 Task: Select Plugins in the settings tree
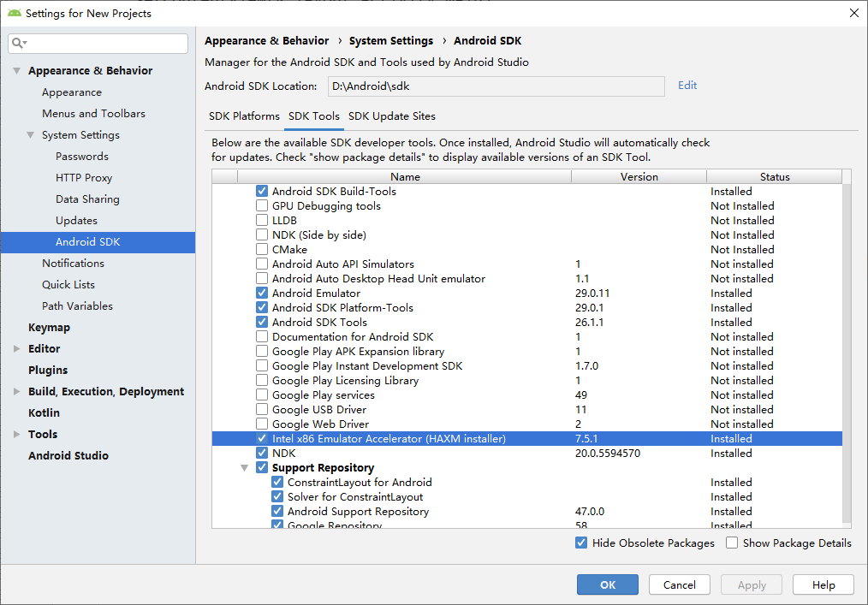tap(48, 371)
